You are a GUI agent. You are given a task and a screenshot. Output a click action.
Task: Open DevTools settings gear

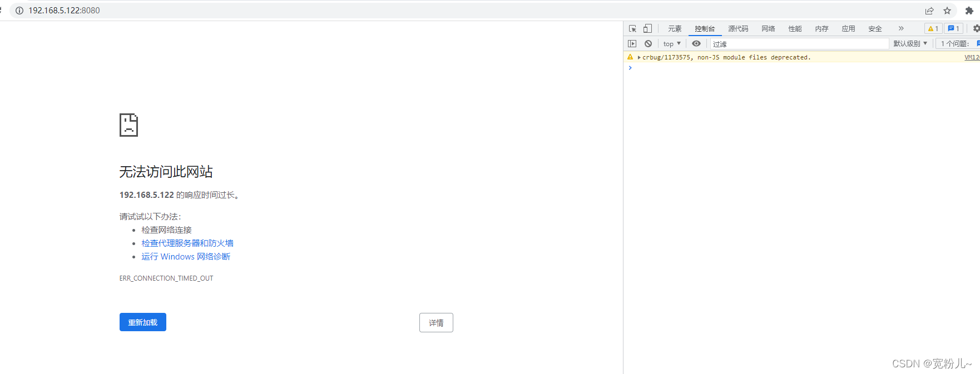(976, 28)
